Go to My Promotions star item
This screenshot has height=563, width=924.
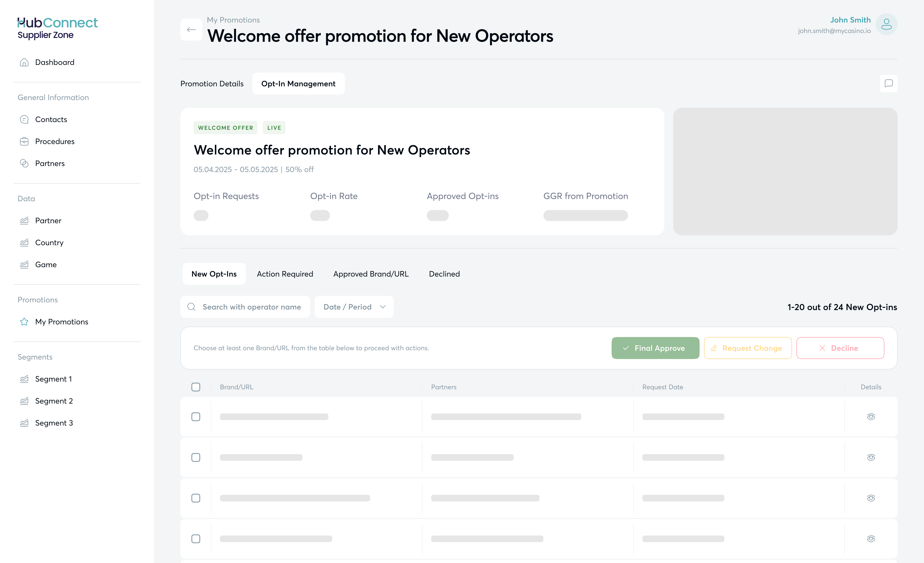tap(61, 322)
